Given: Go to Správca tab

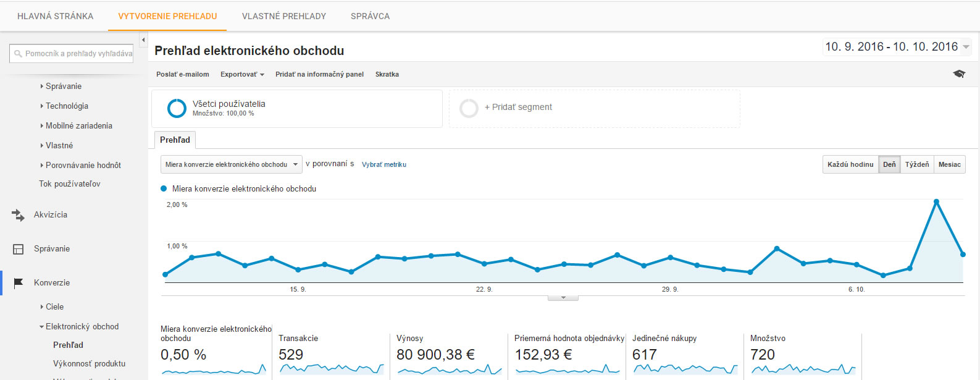Looking at the screenshot, I should 370,16.
